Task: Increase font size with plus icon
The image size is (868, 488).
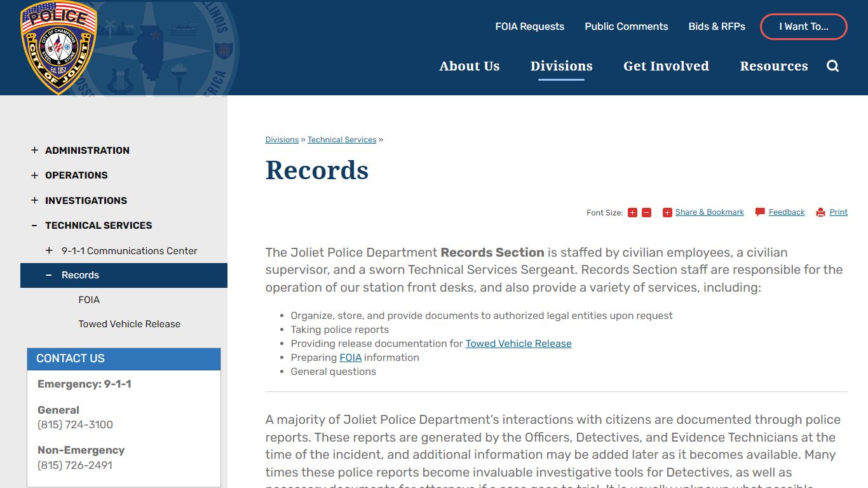Action: [632, 213]
